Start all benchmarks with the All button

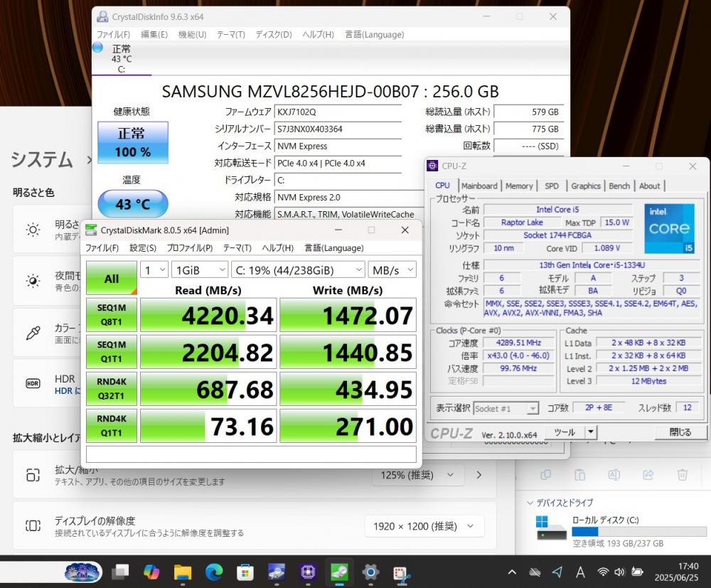click(x=112, y=278)
